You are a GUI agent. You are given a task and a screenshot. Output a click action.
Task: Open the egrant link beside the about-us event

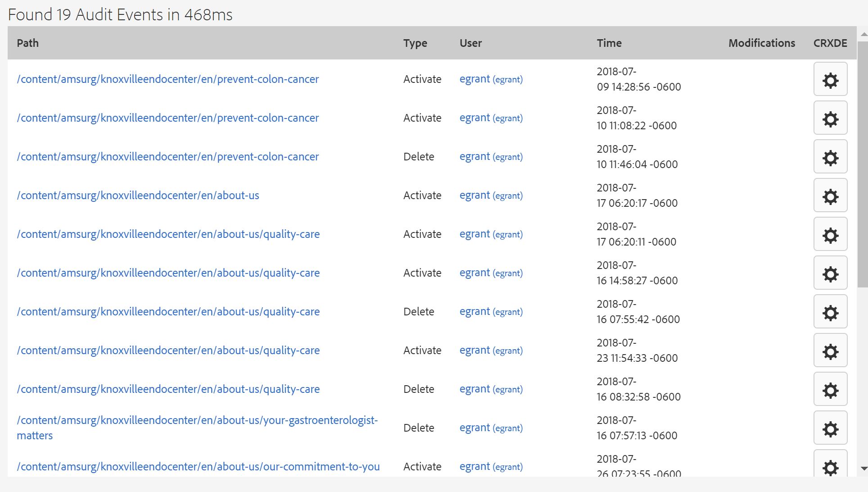click(474, 196)
